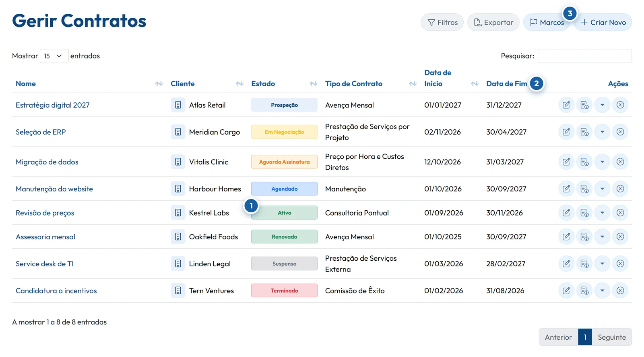644x357 pixels.
Task: Click the Terminado status badge
Action: [x=284, y=291]
